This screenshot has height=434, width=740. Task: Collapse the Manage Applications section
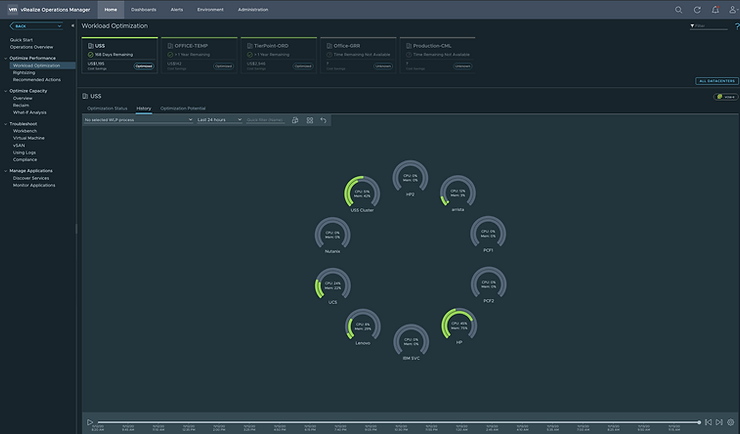[x=6, y=171]
